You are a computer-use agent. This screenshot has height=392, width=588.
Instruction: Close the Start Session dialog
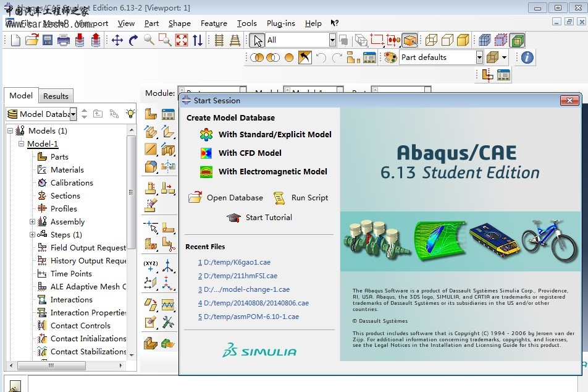[x=569, y=101]
